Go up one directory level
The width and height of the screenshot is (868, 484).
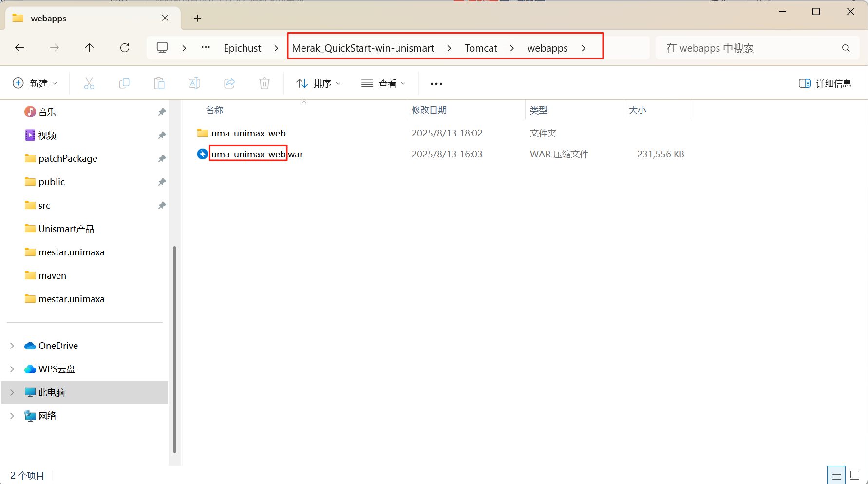[89, 48]
